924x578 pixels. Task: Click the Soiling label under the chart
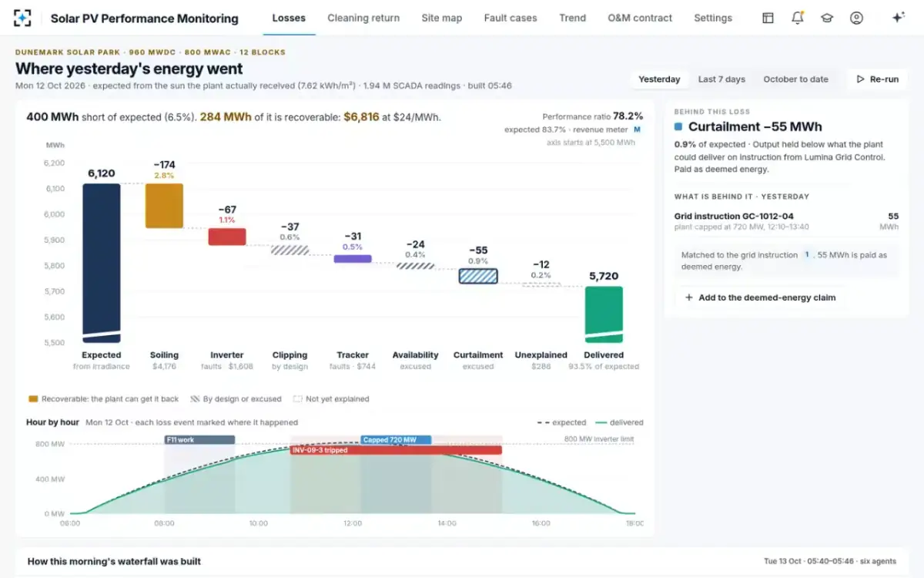point(164,355)
